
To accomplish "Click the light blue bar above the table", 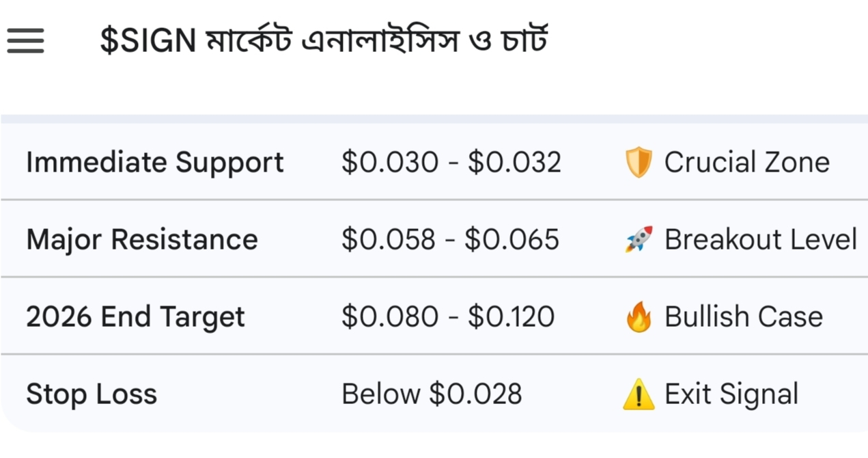I will point(434,119).
